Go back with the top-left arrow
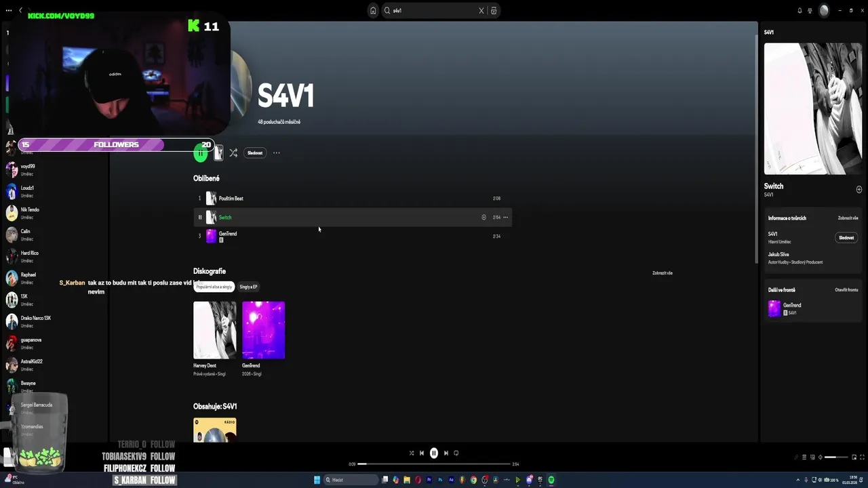868x488 pixels. (20, 10)
